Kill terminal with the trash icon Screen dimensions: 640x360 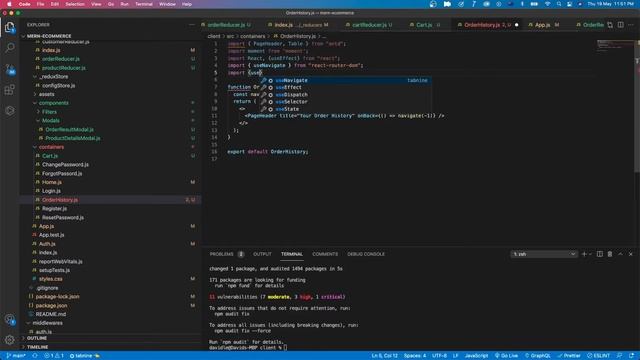pos(610,254)
